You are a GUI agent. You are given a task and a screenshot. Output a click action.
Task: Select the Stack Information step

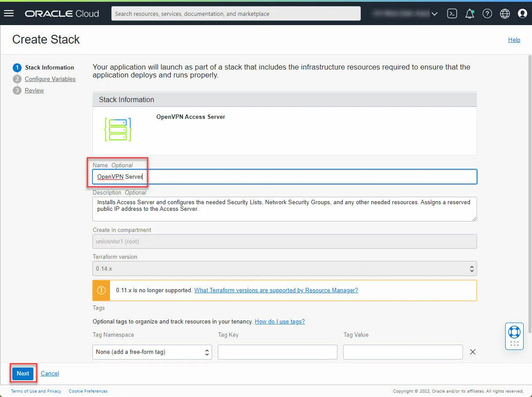pyautogui.click(x=49, y=67)
